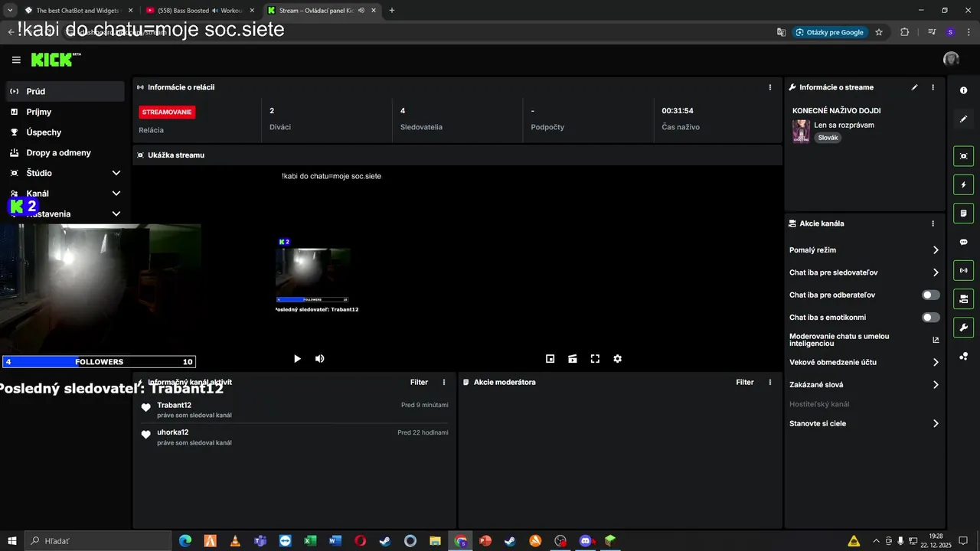Open the Chrome extensions puzzle icon
The height and width of the screenshot is (551, 980).
coord(905,32)
